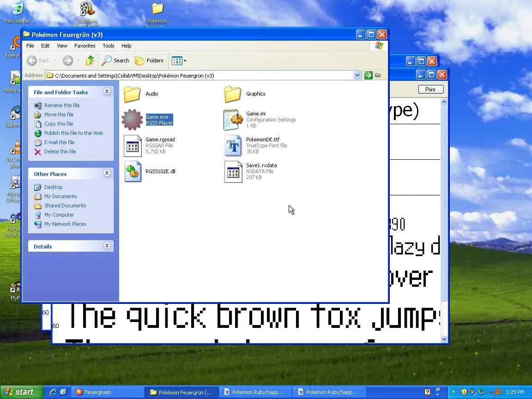Click the Recycle Bin desktop icon
The width and height of the screenshot is (532, 399).
(x=17, y=12)
